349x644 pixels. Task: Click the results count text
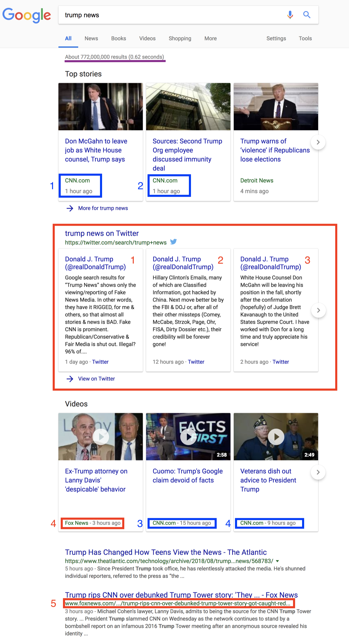click(114, 57)
